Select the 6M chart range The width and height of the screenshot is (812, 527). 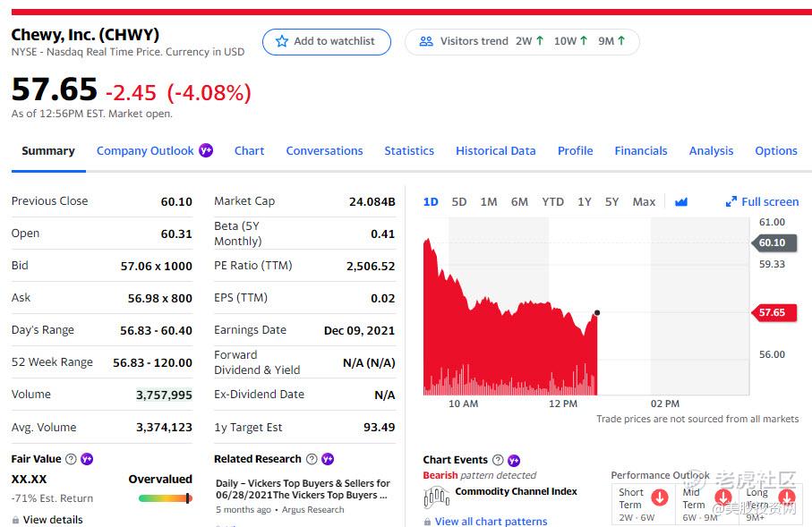[x=519, y=202]
